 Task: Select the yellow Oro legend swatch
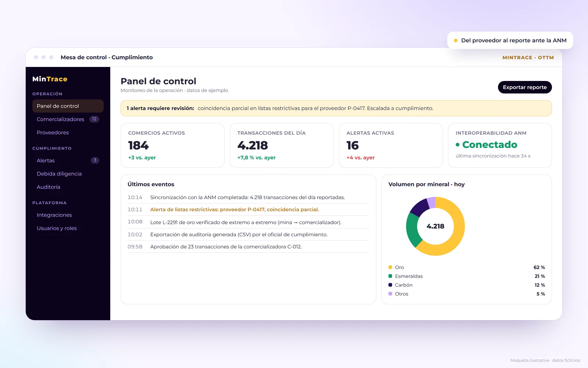tap(390, 267)
